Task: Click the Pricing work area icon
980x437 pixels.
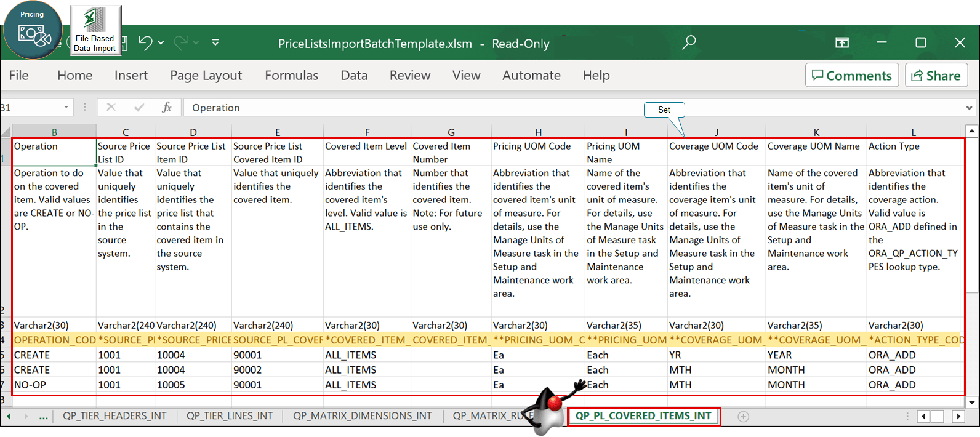Action: point(33,31)
